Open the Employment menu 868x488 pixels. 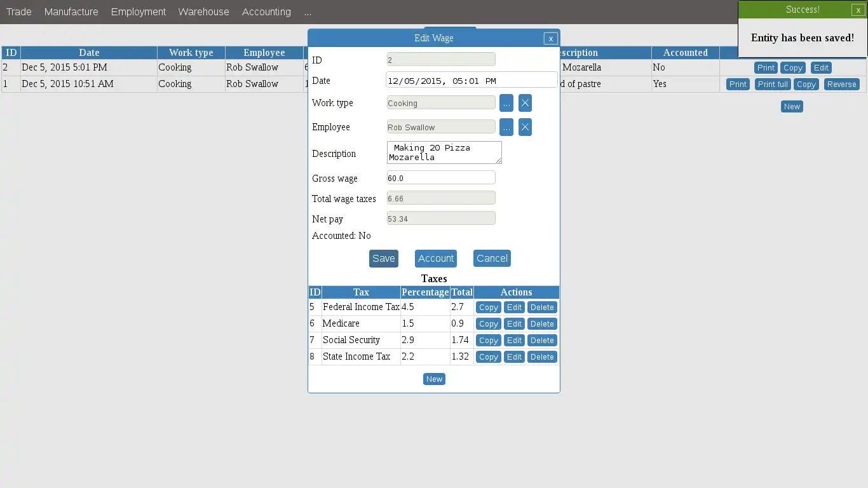[x=139, y=11]
